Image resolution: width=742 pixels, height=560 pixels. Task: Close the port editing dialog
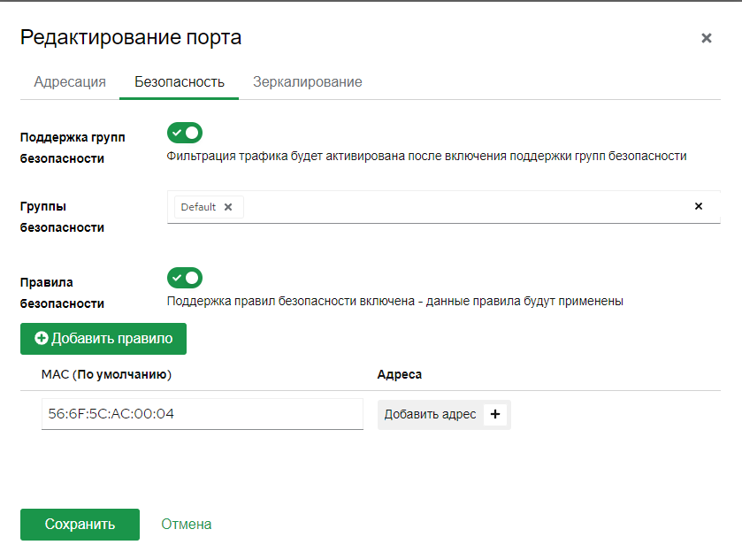[x=706, y=38]
